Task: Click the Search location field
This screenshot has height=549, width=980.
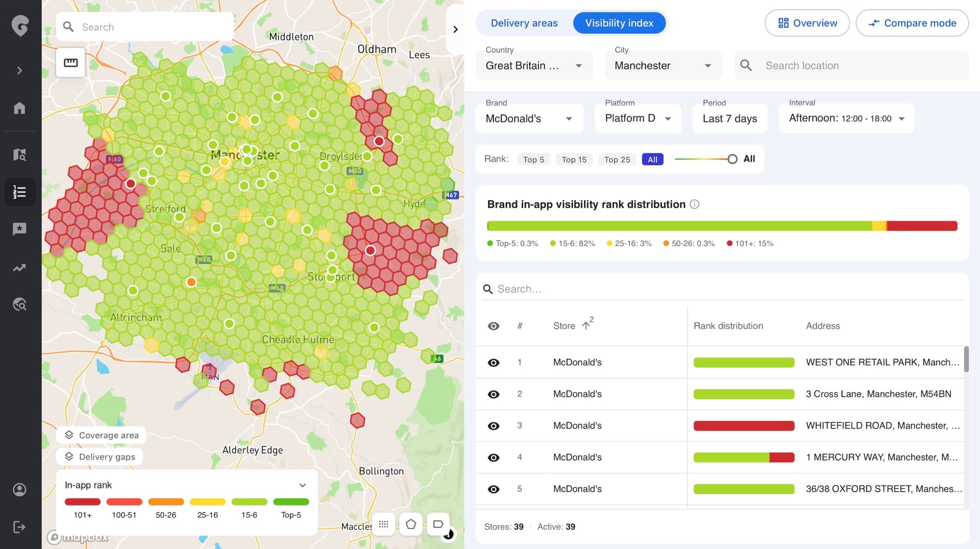Action: tap(851, 65)
